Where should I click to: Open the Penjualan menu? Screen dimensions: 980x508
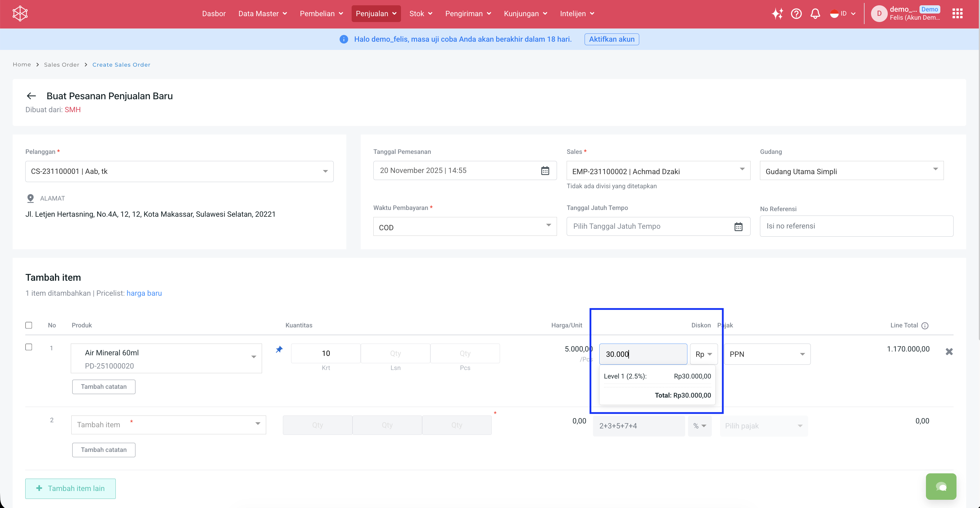(376, 14)
